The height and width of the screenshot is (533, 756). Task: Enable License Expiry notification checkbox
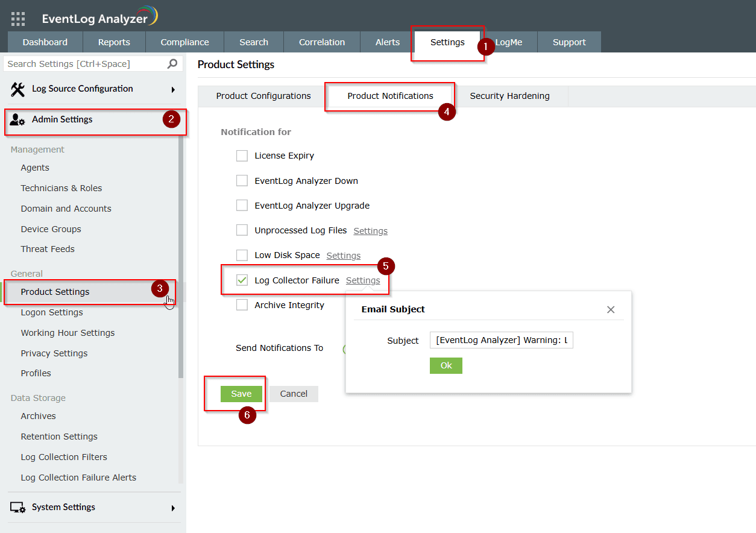[x=242, y=156]
